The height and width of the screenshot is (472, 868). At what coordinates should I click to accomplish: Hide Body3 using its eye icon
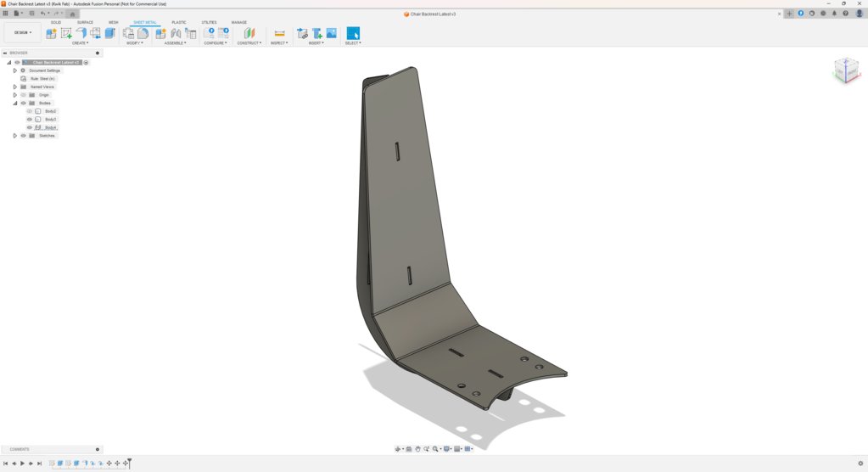click(30, 119)
